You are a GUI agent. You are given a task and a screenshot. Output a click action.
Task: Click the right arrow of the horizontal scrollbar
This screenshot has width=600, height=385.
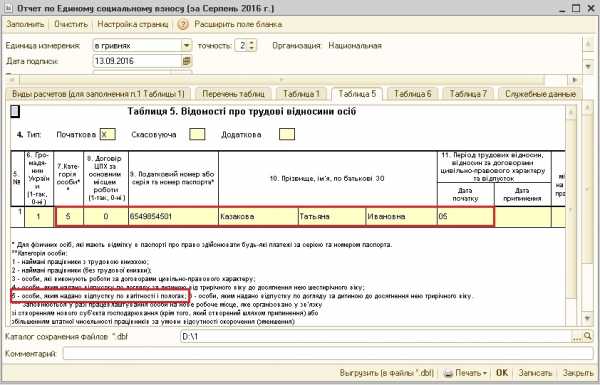(574, 80)
